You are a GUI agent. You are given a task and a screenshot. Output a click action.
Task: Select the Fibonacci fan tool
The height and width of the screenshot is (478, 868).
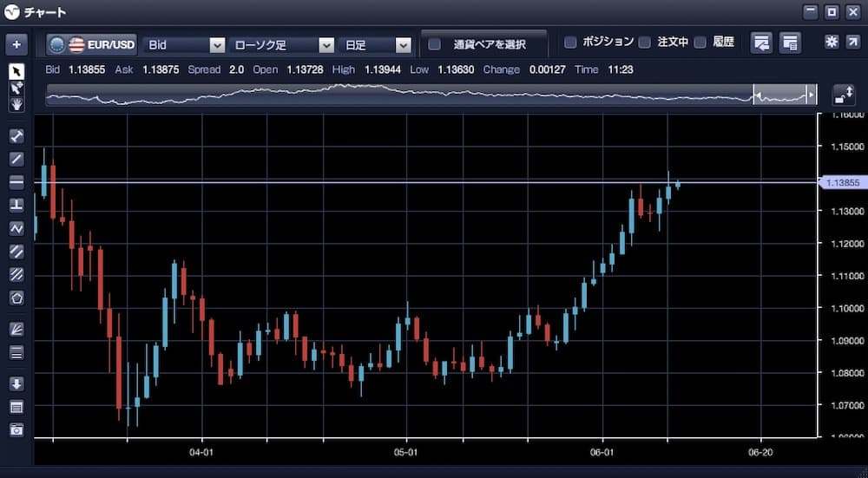(16, 329)
